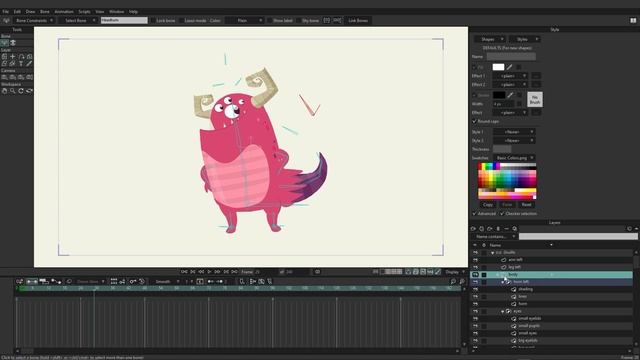Jump to the end of the animation
This screenshot has width=640, height=360.
(x=234, y=272)
